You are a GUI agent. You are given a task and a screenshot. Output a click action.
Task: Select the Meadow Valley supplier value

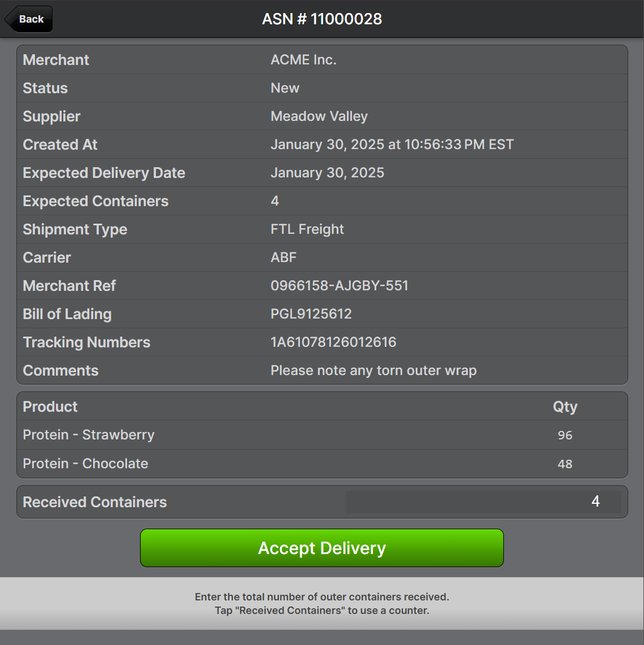[x=319, y=116]
